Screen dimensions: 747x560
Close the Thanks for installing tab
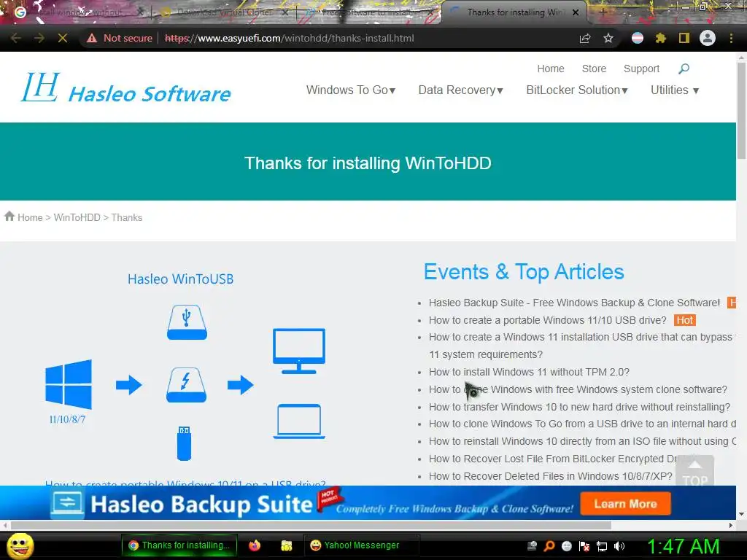pos(576,12)
